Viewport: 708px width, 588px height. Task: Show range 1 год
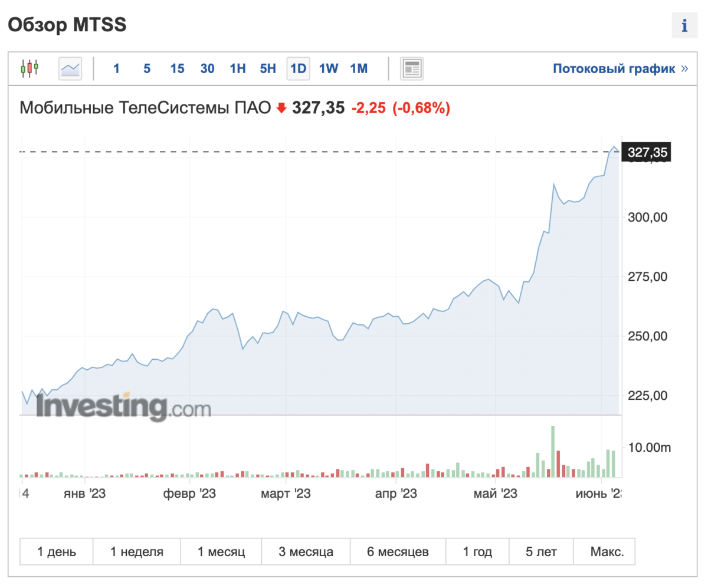[x=478, y=553]
